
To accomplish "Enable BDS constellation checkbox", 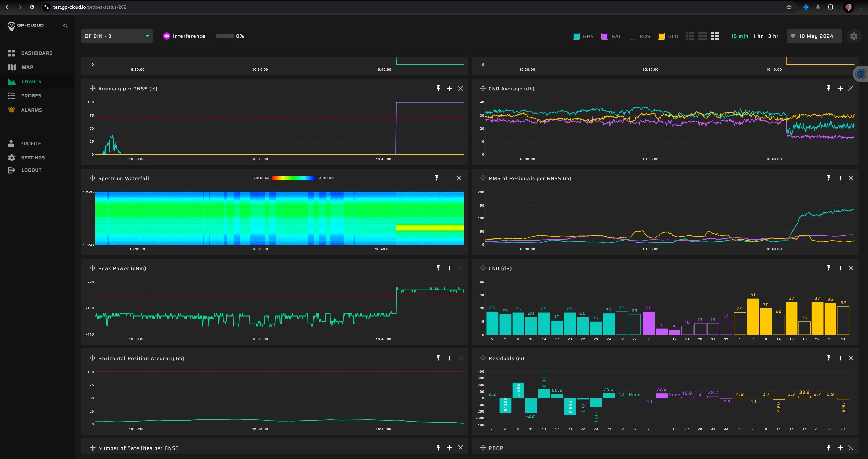I will click(x=633, y=36).
